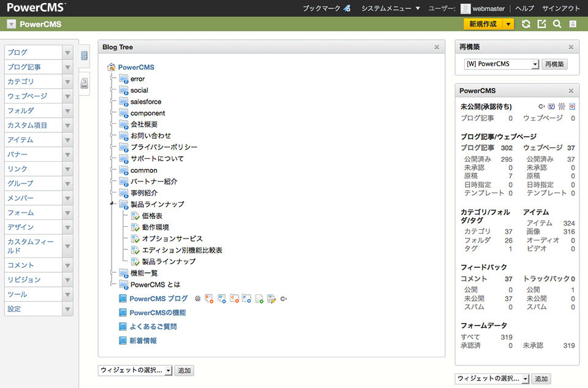Click webmaster user avatar
This screenshot has height=388, width=588.
465,9
